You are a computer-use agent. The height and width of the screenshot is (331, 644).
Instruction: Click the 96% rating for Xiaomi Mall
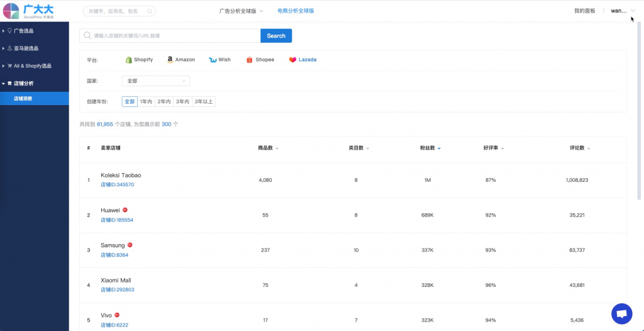click(x=491, y=285)
